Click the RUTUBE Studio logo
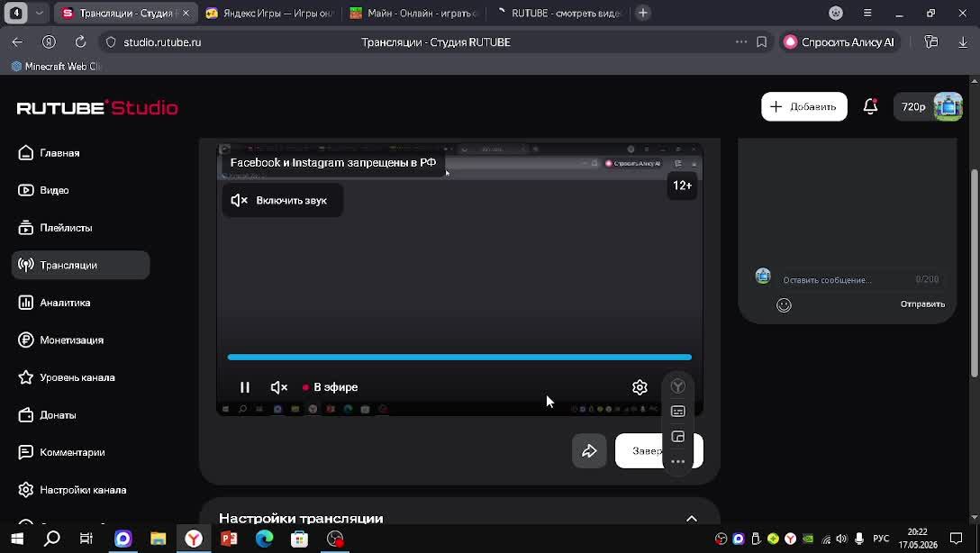Viewport: 980px width, 553px height. point(97,107)
